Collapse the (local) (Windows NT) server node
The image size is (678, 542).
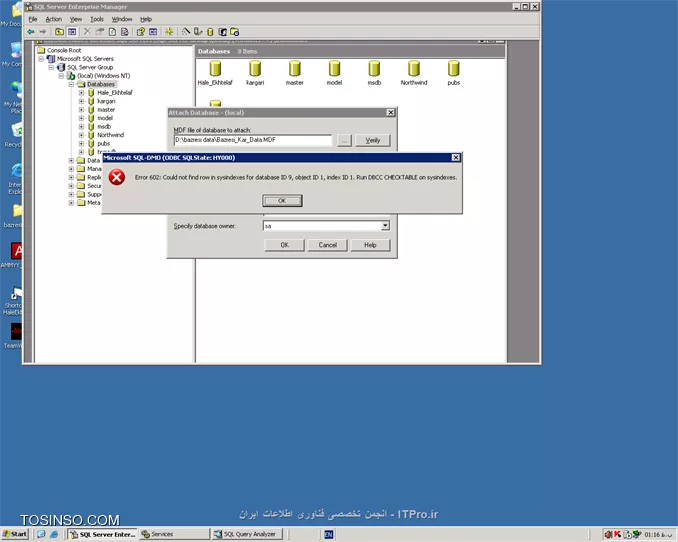[x=61, y=76]
